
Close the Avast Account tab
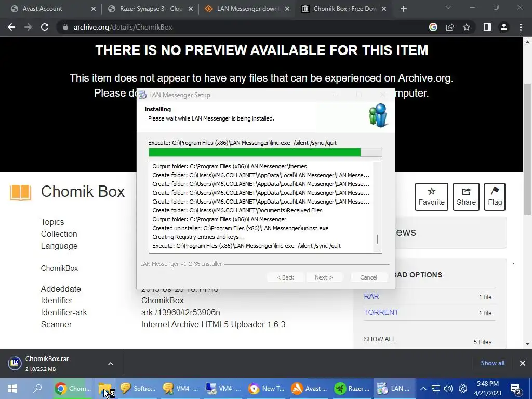point(94,9)
